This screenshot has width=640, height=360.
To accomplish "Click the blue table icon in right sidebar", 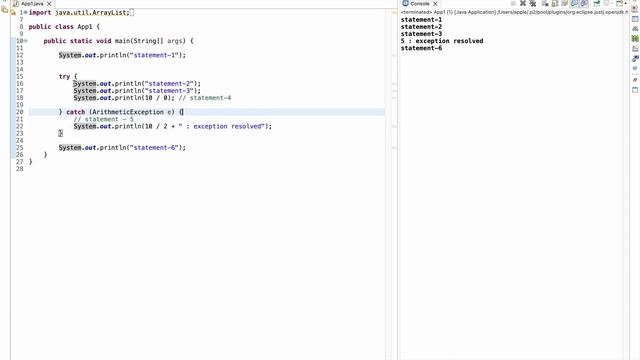I will click(635, 19).
